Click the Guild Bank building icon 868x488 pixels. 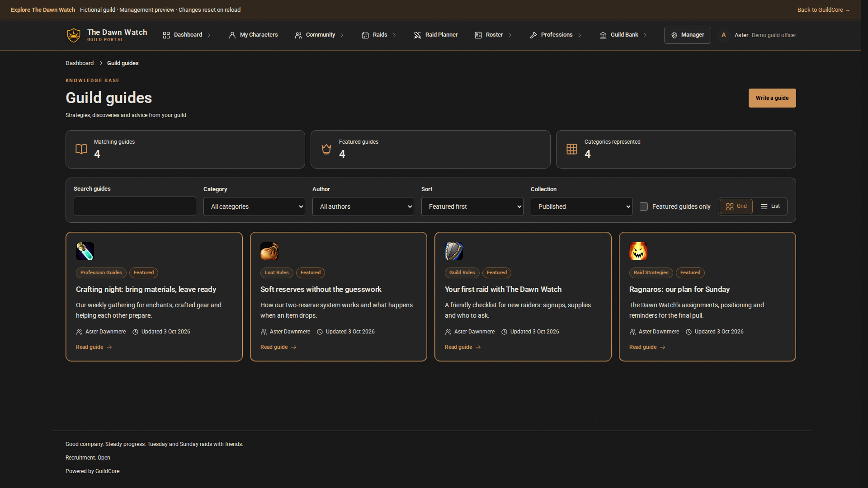coord(603,35)
